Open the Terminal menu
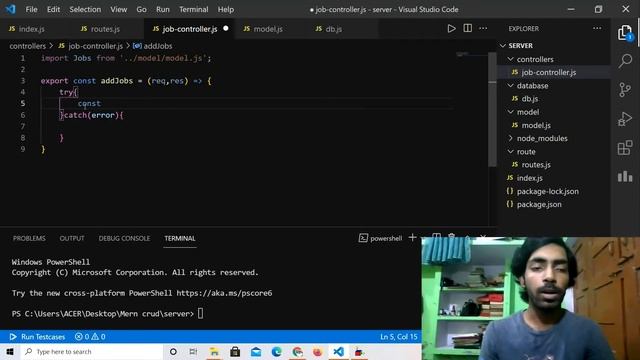 pyautogui.click(x=193, y=9)
